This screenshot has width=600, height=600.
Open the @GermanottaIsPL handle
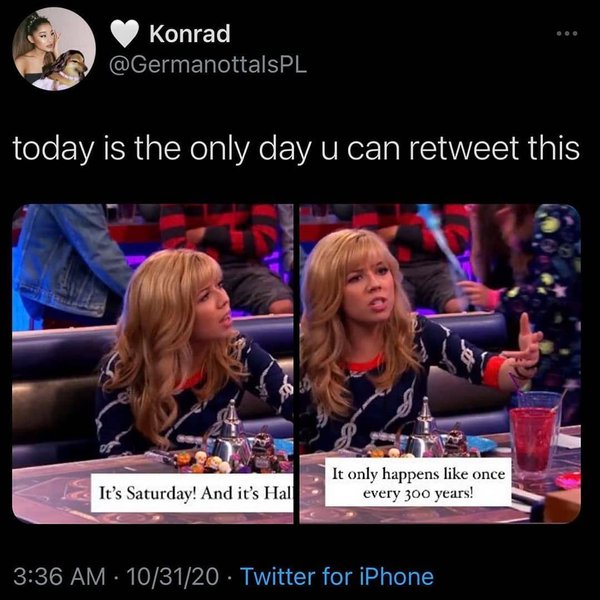coord(208,65)
